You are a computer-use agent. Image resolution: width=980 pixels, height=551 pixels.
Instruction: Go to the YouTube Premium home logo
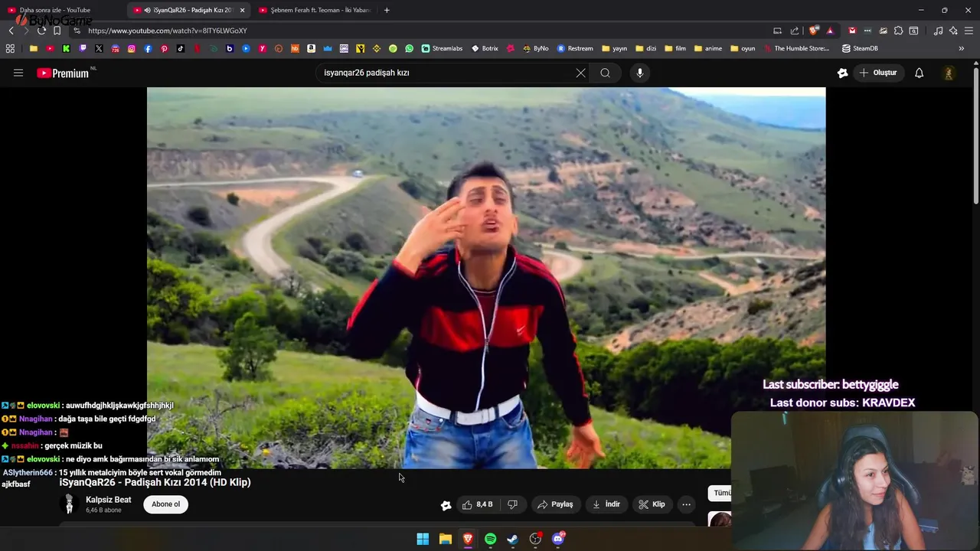[63, 73]
